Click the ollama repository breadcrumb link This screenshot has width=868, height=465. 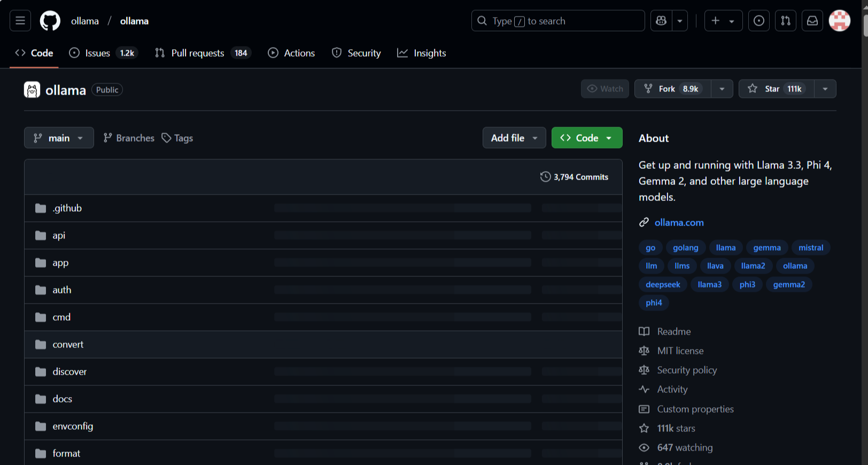pyautogui.click(x=134, y=21)
